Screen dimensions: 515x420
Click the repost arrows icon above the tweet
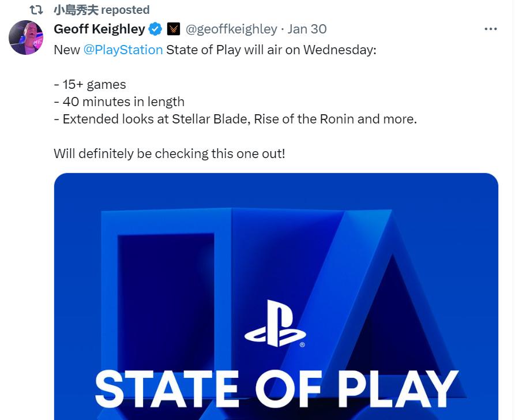tap(36, 10)
